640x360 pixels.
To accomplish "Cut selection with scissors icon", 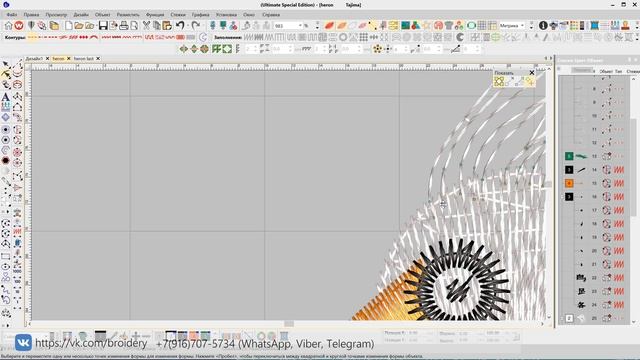I will tap(147, 26).
